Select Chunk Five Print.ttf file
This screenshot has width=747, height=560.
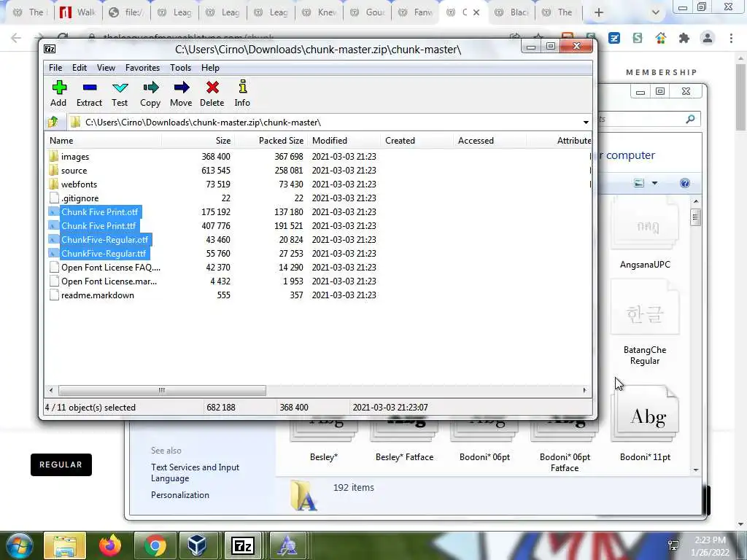coord(98,226)
